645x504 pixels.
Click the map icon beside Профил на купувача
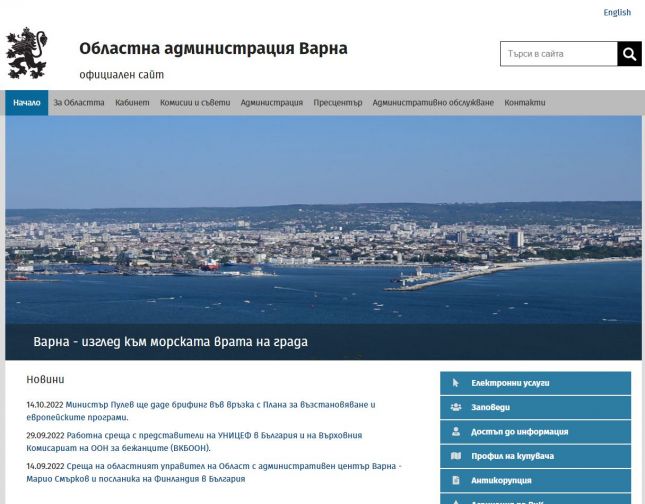455,456
